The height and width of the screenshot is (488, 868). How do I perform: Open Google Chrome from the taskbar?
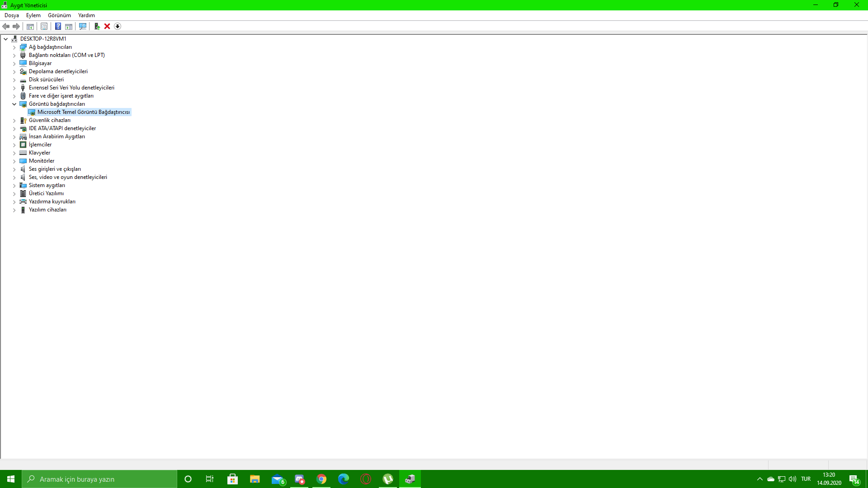pos(321,479)
